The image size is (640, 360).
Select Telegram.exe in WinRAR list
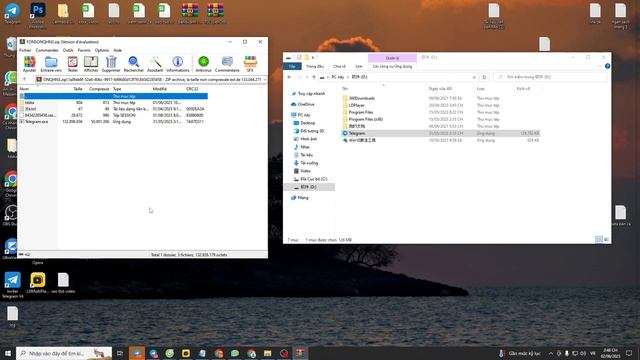pyautogui.click(x=113, y=122)
